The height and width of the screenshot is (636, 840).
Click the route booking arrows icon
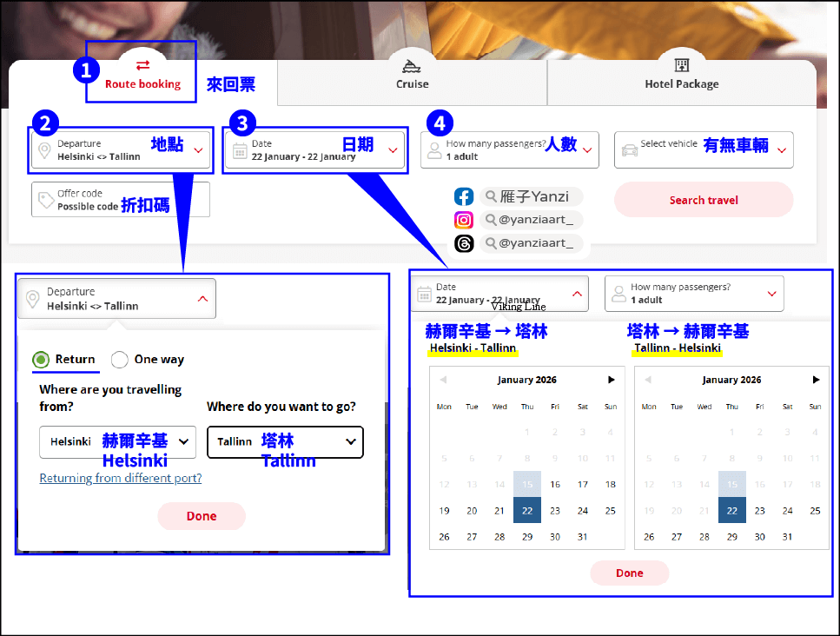tap(142, 65)
